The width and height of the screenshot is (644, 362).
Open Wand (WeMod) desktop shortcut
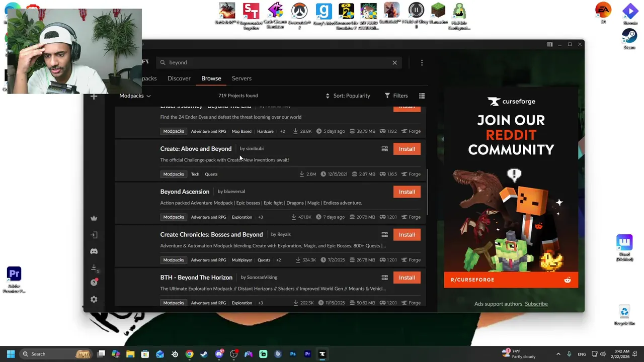[624, 248]
